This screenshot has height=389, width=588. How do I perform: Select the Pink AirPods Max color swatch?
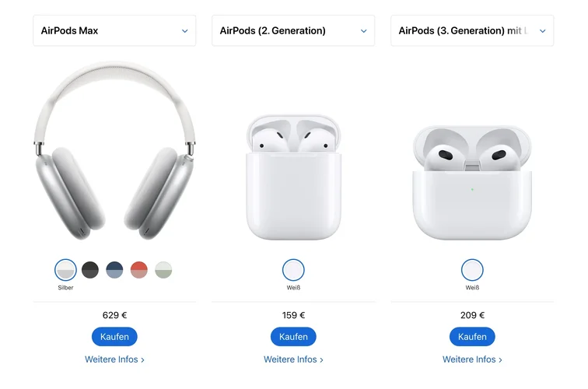138,270
